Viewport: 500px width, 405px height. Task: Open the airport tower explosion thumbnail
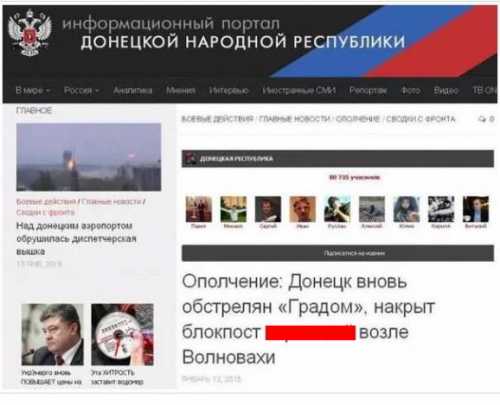tap(89, 157)
